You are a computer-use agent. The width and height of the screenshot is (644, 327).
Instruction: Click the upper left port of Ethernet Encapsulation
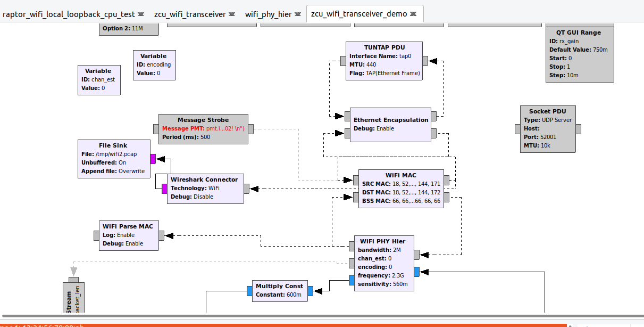click(347, 115)
